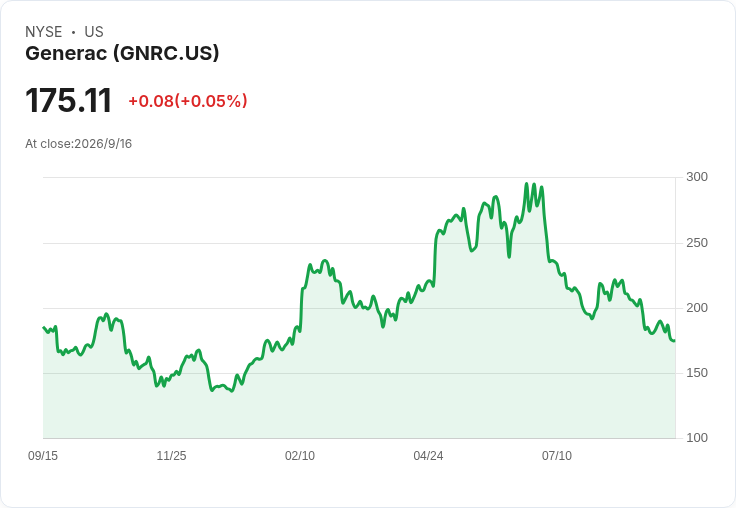Viewport: 736px width, 508px height.
Task: Click the US market label
Action: (94, 32)
